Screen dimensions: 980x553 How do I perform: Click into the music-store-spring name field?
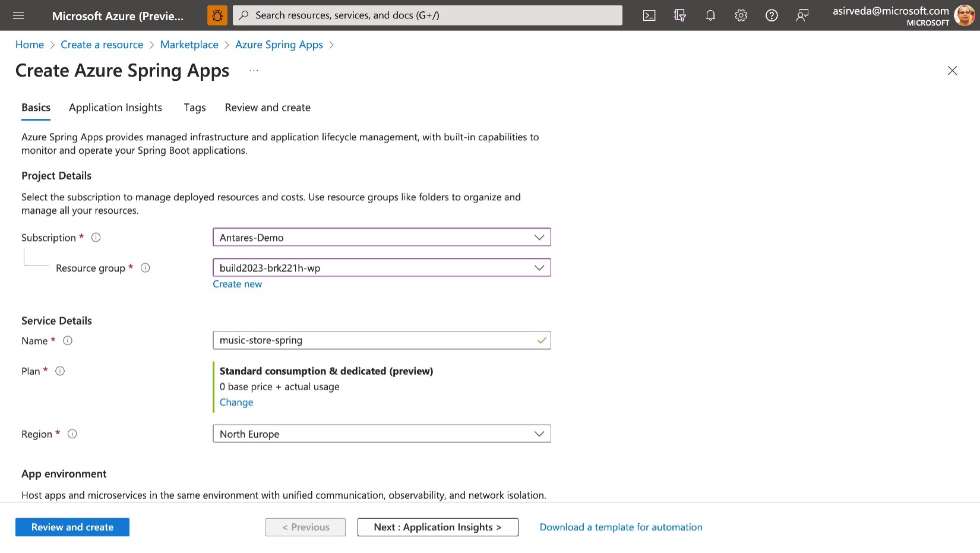tap(382, 340)
